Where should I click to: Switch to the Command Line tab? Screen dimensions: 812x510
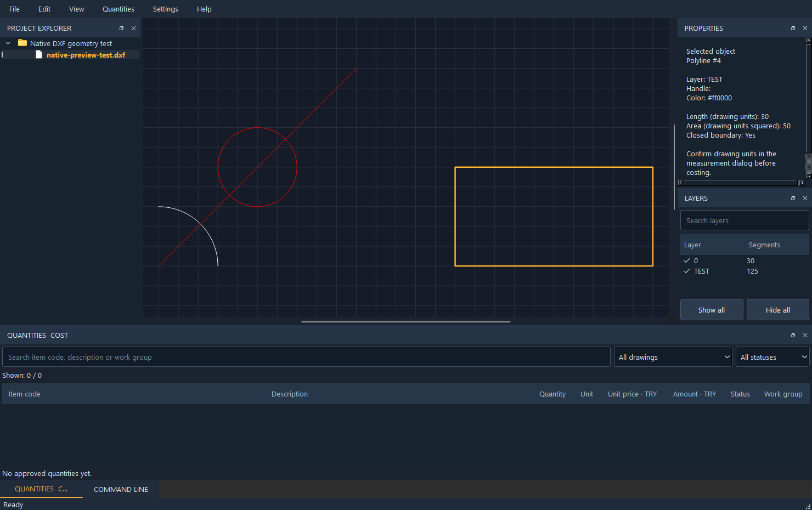point(121,489)
